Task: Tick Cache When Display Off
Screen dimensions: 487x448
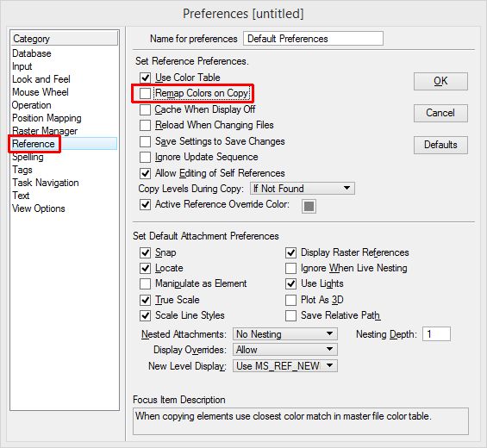Action: [x=145, y=109]
